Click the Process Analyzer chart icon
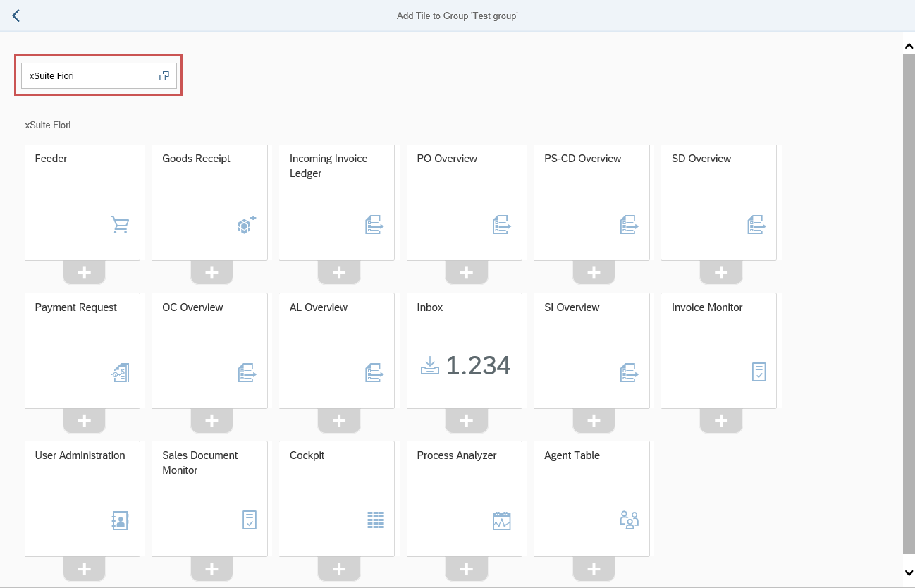The height and width of the screenshot is (588, 915). pos(501,521)
